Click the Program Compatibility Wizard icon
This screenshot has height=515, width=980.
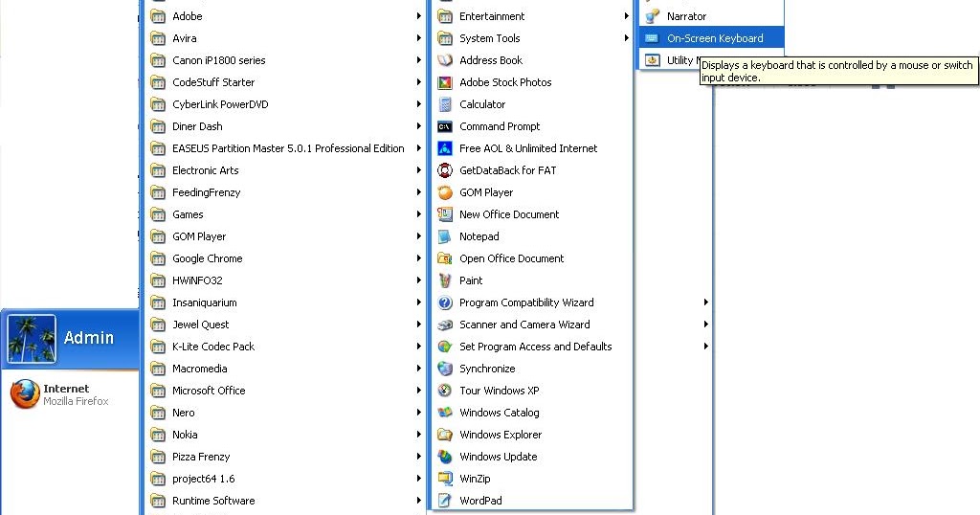[444, 302]
